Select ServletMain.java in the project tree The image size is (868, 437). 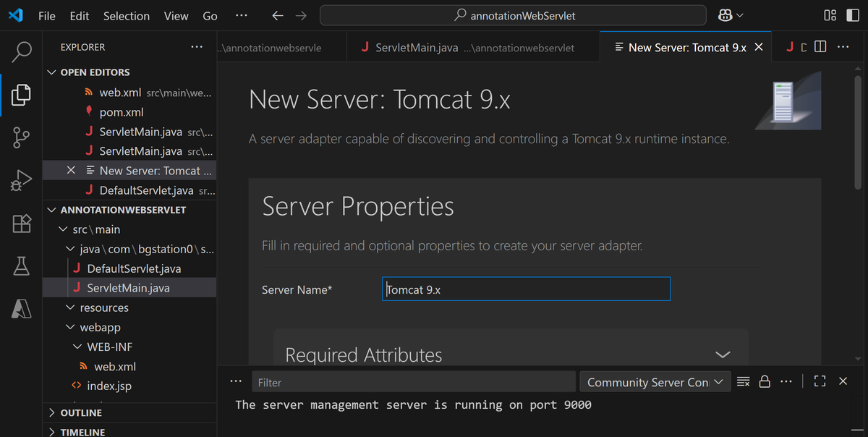coord(129,288)
